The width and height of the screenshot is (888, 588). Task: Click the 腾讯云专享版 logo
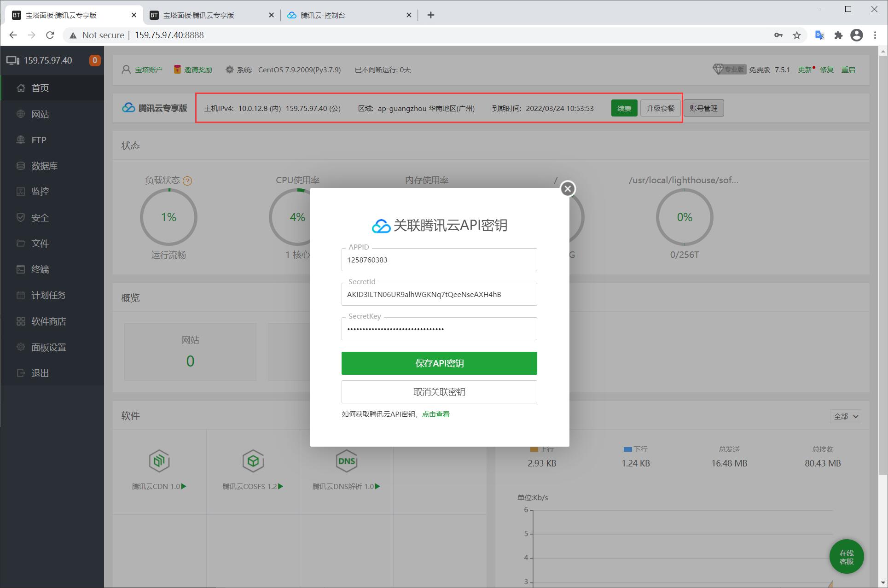(x=154, y=108)
